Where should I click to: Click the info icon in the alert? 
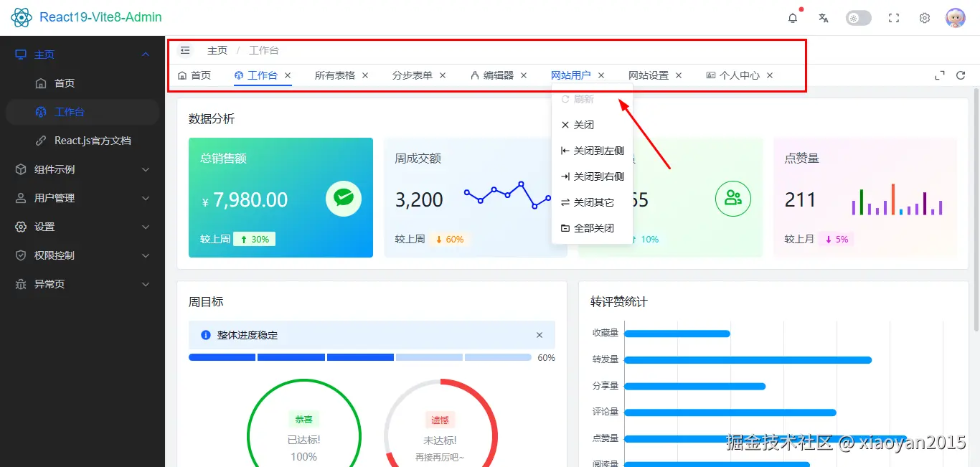click(206, 335)
